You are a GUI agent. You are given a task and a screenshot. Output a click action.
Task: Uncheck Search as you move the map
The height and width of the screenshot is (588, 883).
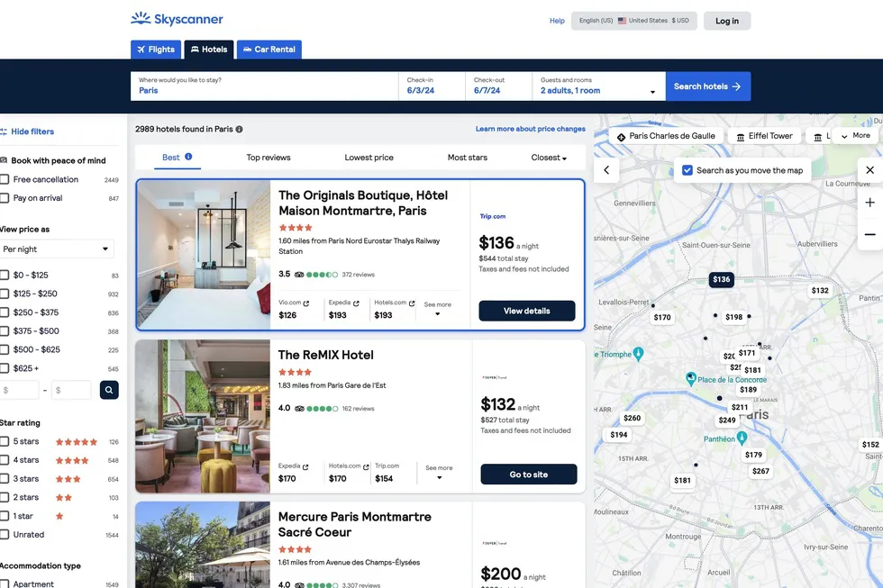(x=687, y=170)
